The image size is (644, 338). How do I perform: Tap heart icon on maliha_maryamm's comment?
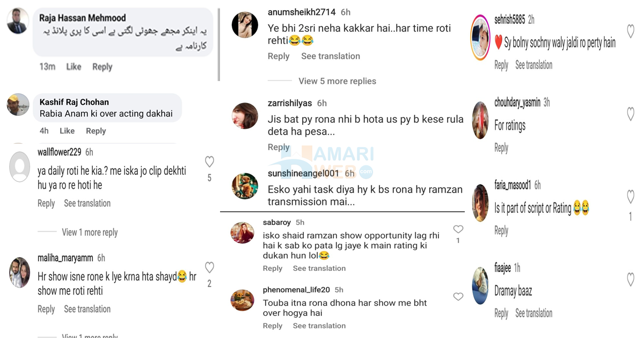click(x=209, y=267)
